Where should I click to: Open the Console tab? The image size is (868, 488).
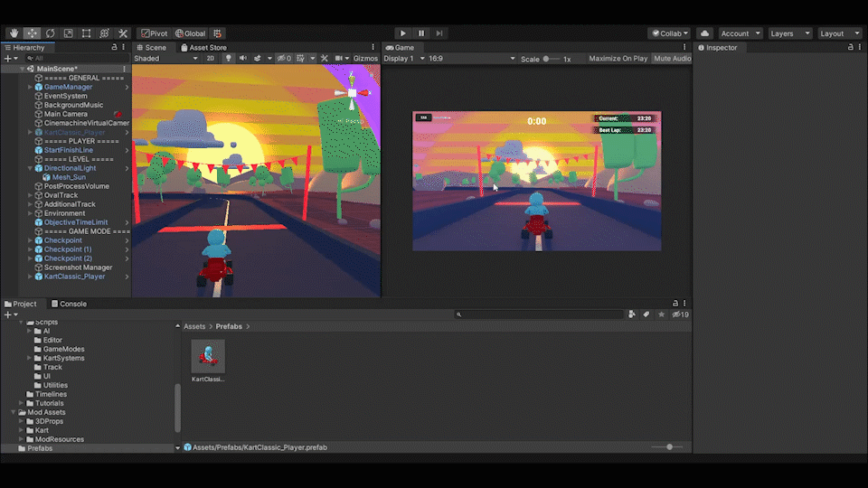pos(69,304)
